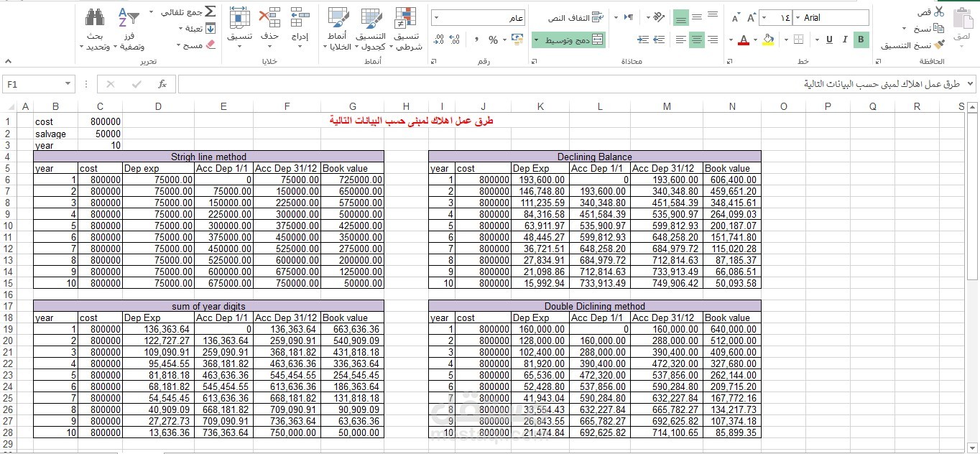Open the fill color dropdown arrow
Screen dimensions: 980x454
pos(757,40)
